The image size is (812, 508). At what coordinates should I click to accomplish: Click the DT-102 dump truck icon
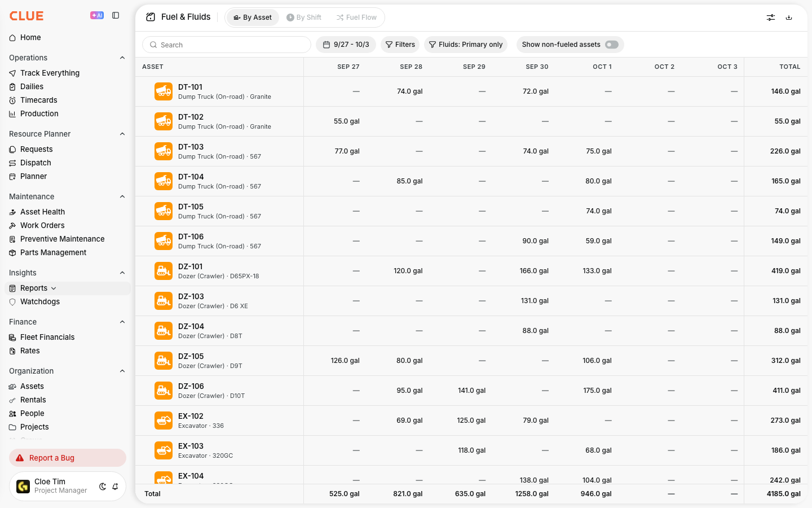pyautogui.click(x=164, y=121)
